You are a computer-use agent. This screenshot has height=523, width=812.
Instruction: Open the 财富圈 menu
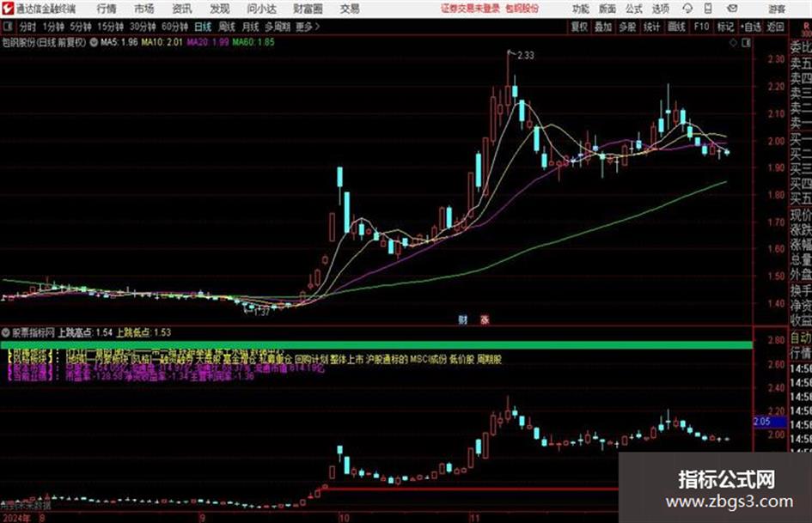tap(308, 9)
